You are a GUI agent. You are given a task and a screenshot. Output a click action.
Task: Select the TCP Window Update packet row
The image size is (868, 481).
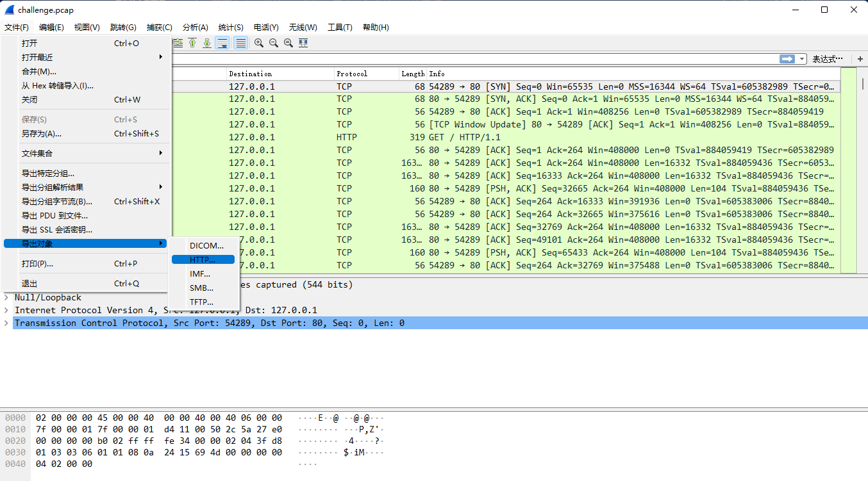505,124
